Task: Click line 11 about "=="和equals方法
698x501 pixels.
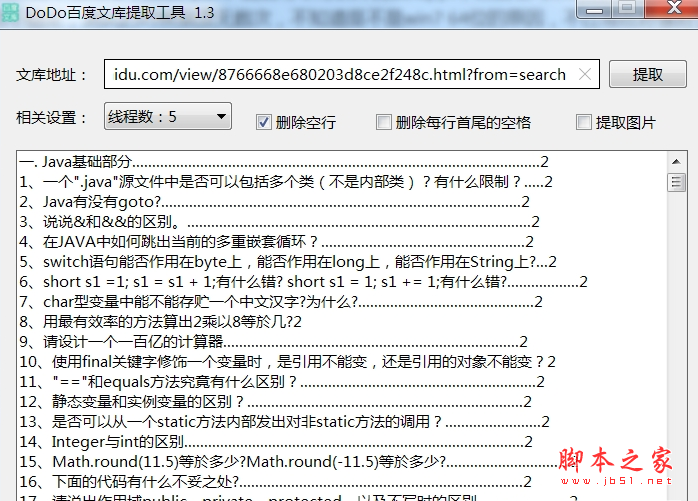Action: click(x=282, y=382)
